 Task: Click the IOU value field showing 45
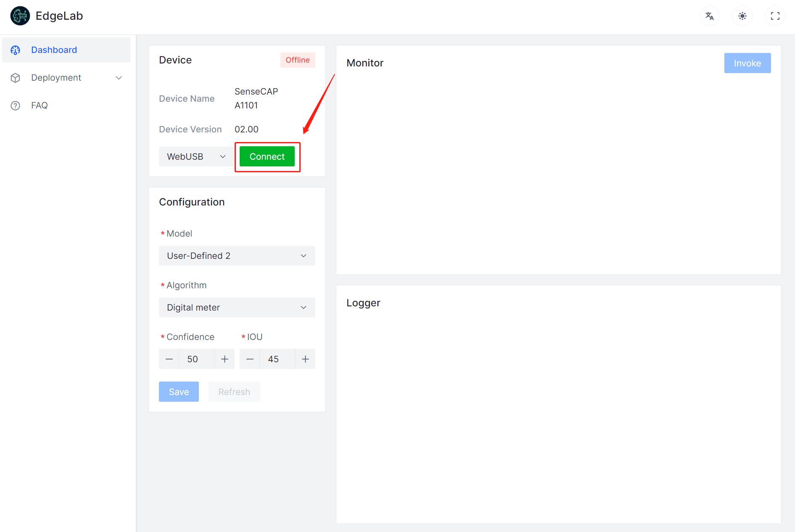click(277, 359)
